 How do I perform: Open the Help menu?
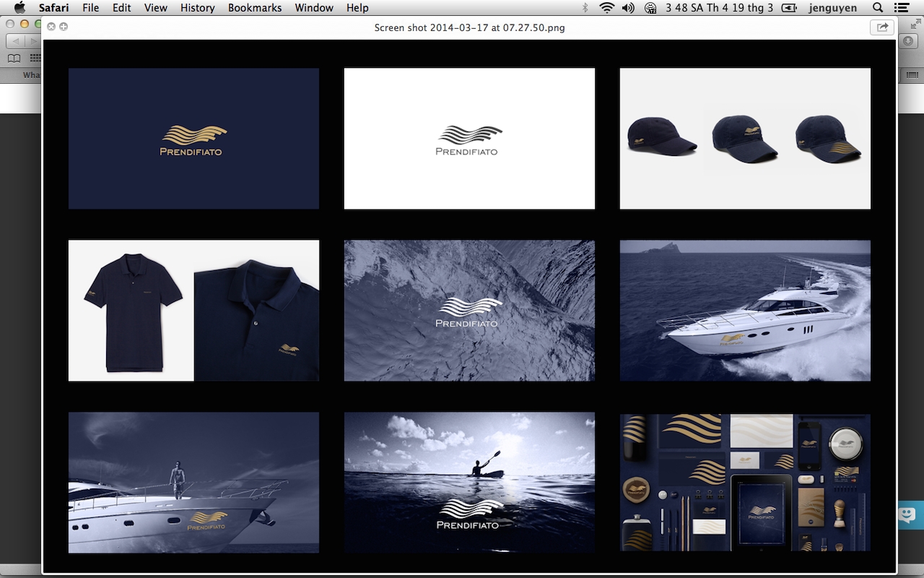tap(357, 8)
